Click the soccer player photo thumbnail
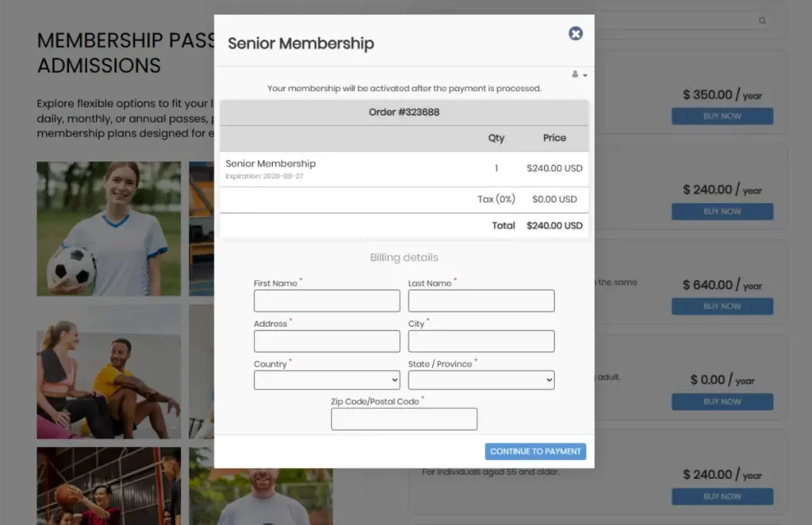This screenshot has height=525, width=812. pyautogui.click(x=109, y=228)
